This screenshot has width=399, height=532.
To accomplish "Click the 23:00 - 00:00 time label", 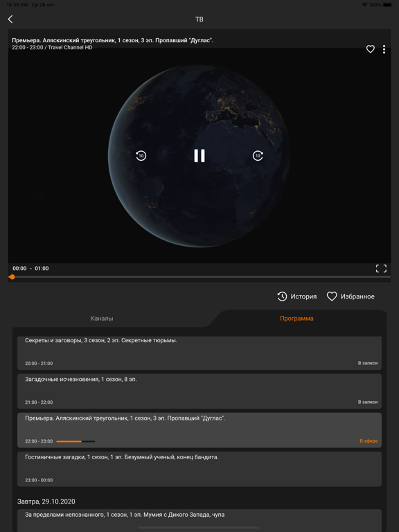I will [x=39, y=480].
